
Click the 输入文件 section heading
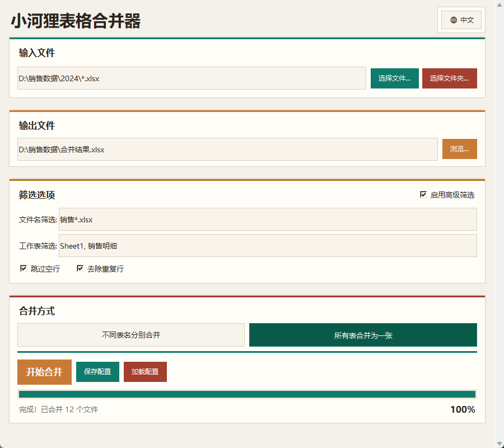[x=37, y=53]
